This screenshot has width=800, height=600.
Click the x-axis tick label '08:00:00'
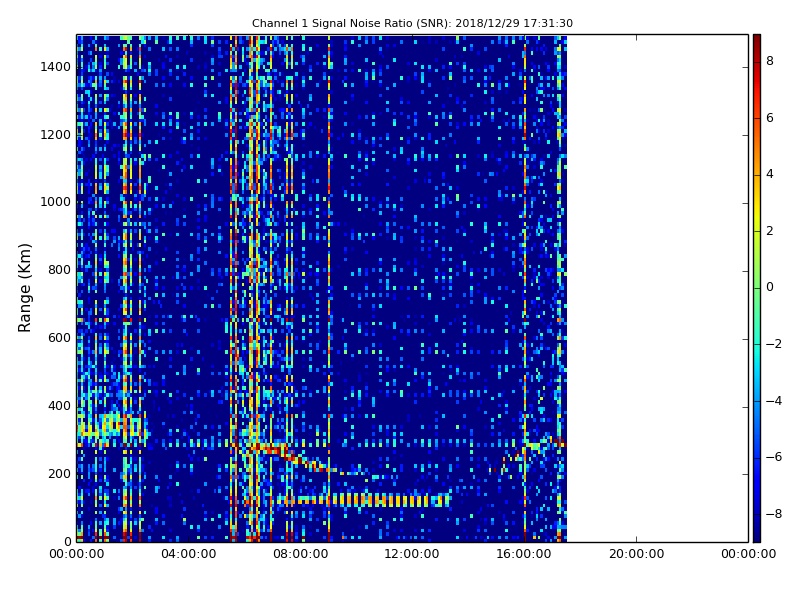(301, 554)
